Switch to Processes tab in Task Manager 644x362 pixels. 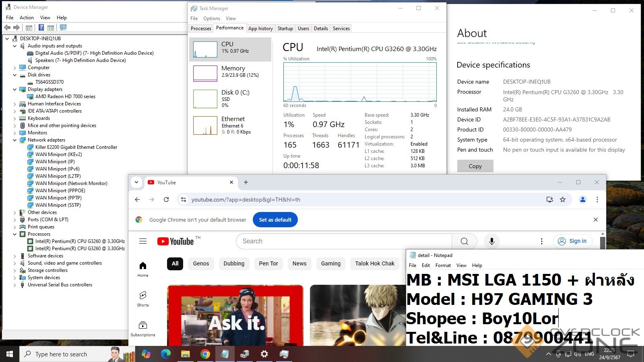[201, 29]
